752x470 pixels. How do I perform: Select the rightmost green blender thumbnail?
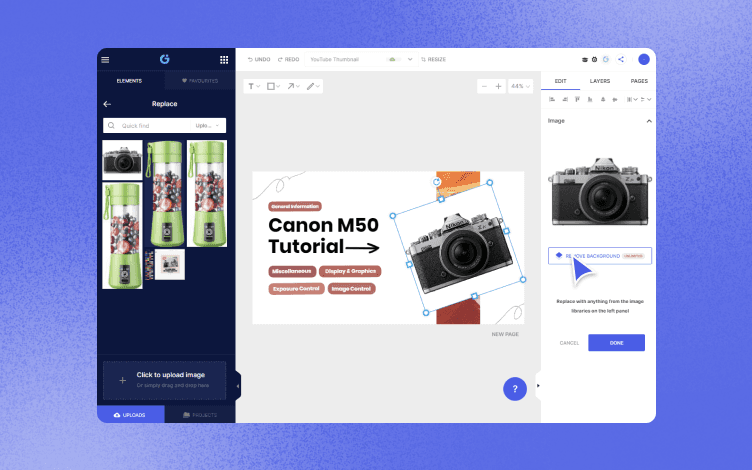pos(207,194)
